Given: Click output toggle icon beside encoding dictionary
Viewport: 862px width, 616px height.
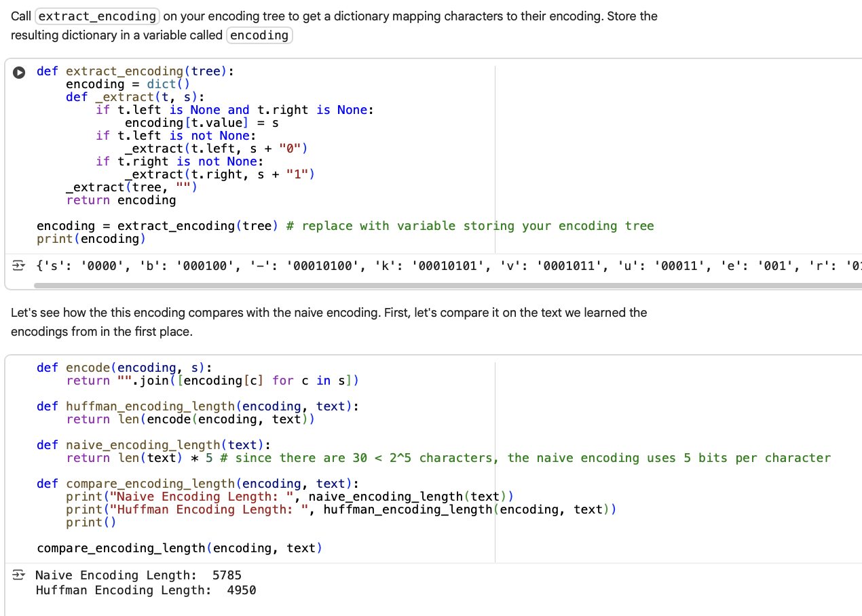Looking at the screenshot, I should (x=20, y=265).
